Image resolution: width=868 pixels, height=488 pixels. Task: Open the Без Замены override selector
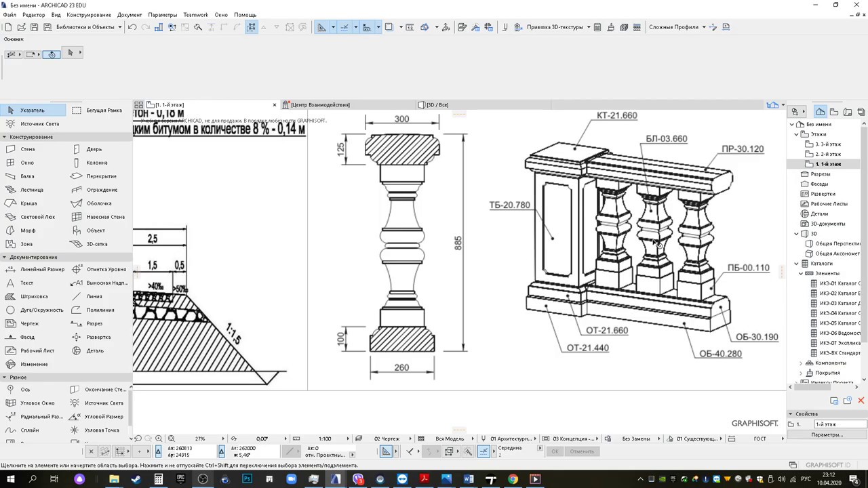click(x=636, y=439)
